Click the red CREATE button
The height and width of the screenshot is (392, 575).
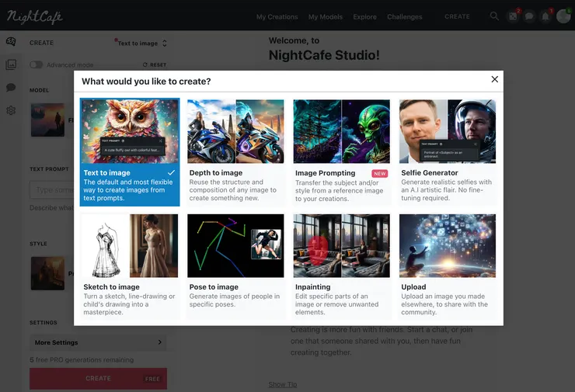(98, 379)
